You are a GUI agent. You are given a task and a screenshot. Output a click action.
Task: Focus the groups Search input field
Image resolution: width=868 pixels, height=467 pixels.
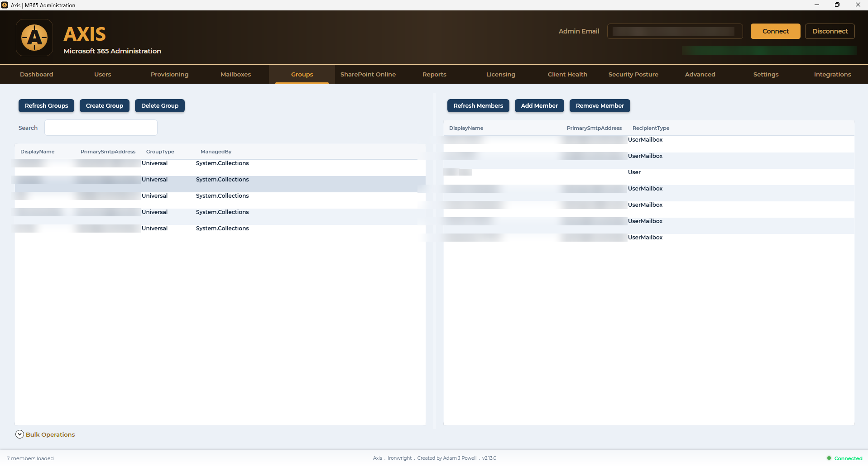[101, 128]
